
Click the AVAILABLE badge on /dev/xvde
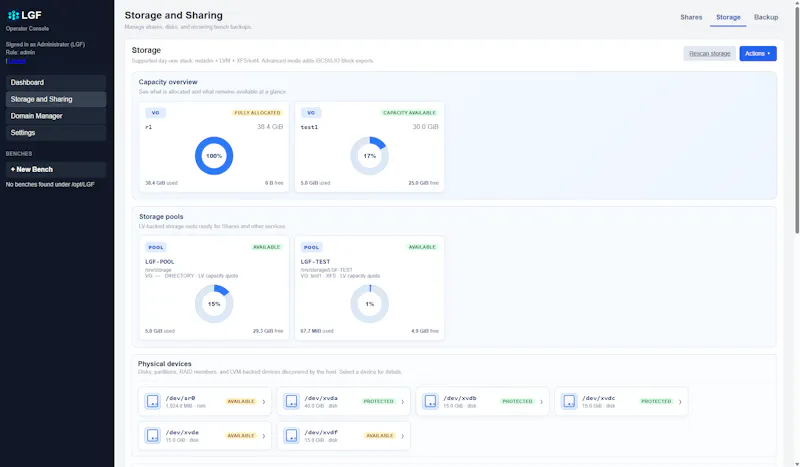(x=241, y=436)
